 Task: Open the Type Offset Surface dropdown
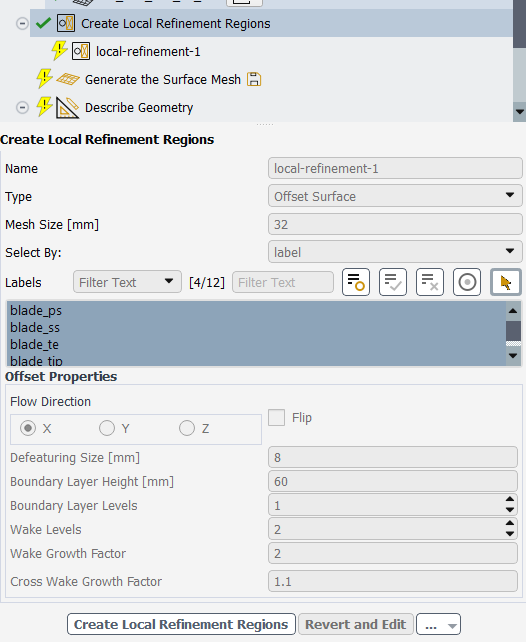[x=395, y=197]
